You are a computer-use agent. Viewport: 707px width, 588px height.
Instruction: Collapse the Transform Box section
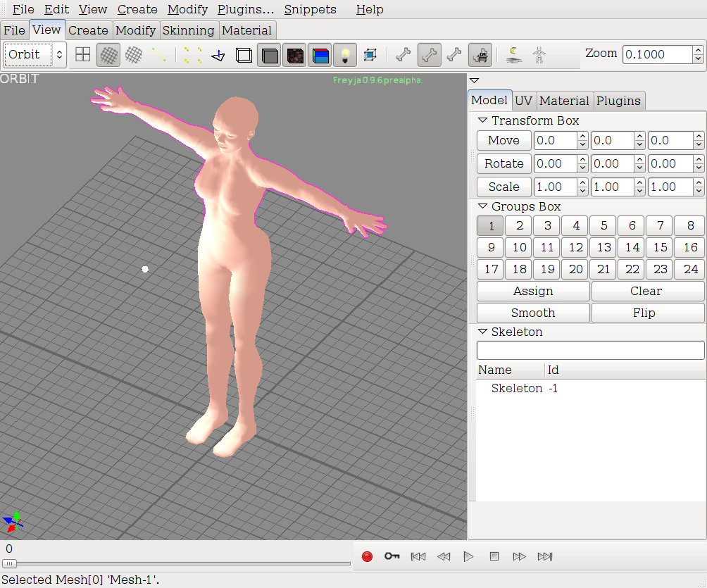pos(482,120)
